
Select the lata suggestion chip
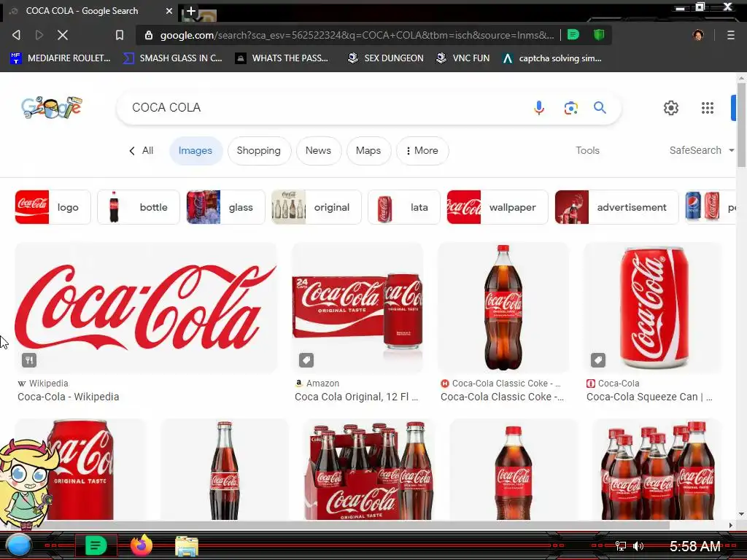pyautogui.click(x=404, y=207)
